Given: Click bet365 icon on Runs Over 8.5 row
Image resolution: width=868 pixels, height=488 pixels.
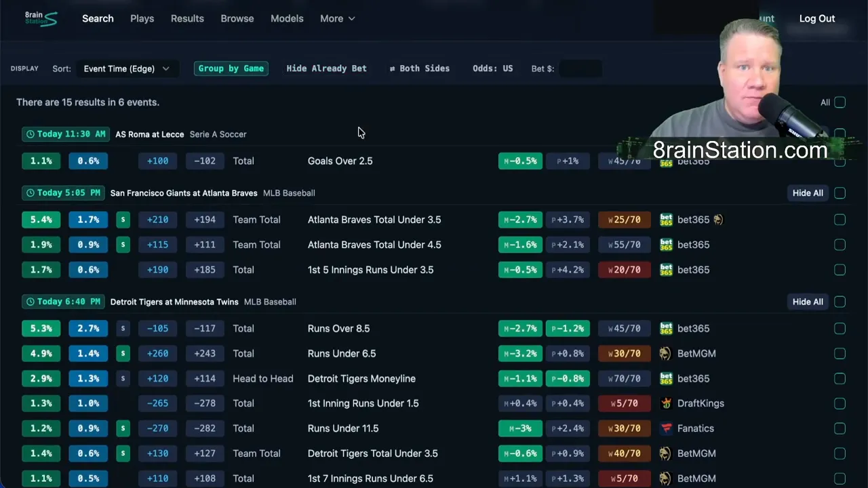Looking at the screenshot, I should [666, 329].
